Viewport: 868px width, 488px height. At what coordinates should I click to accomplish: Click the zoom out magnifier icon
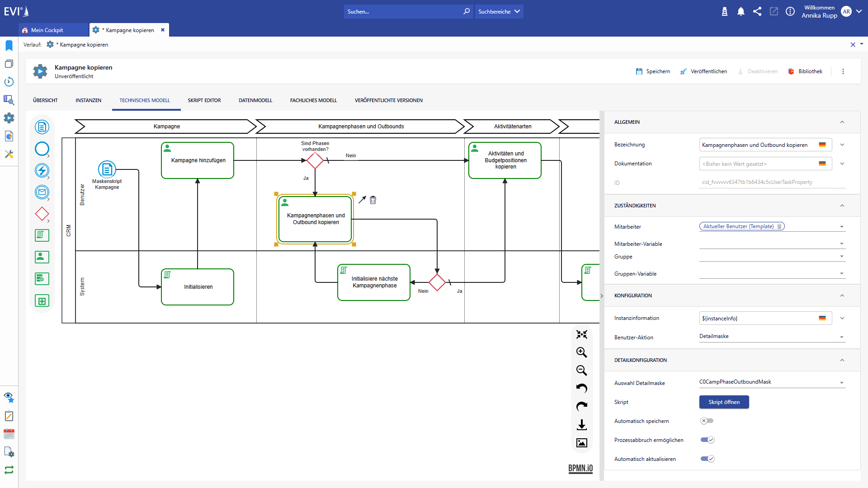[581, 371]
